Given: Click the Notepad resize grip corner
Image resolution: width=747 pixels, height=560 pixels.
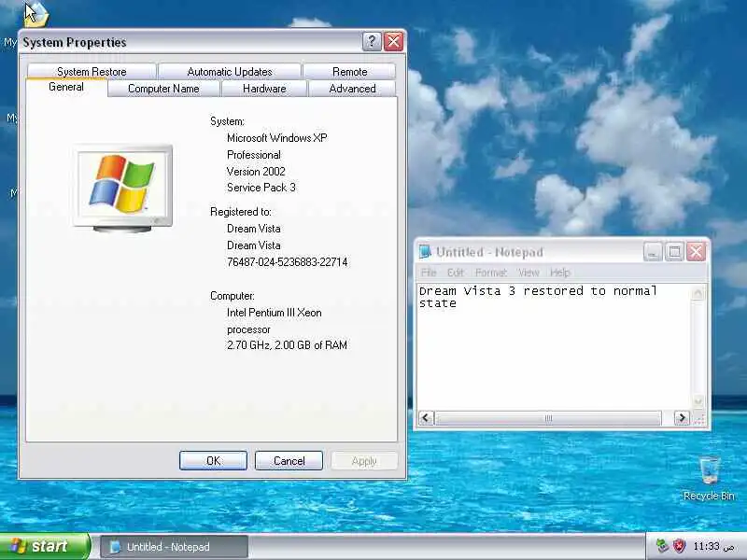Looking at the screenshot, I should click(x=698, y=419).
